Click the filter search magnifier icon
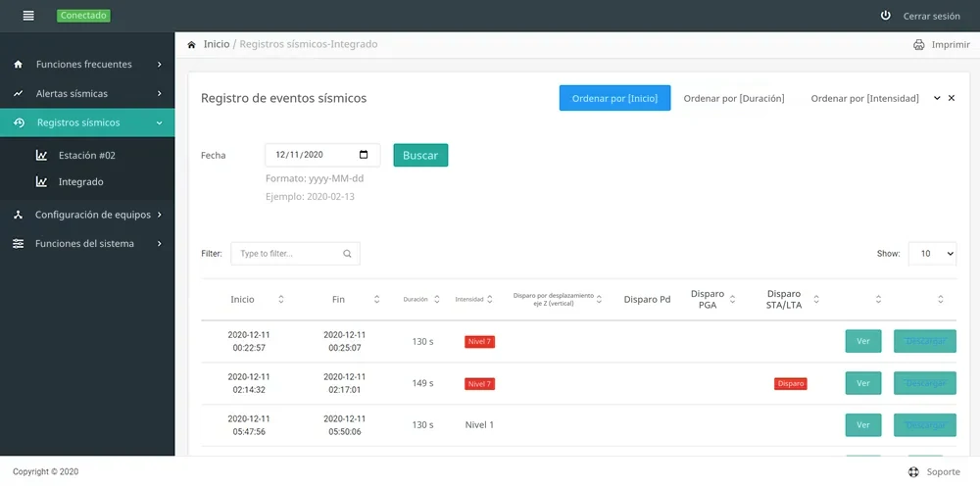980x487 pixels. (x=348, y=254)
